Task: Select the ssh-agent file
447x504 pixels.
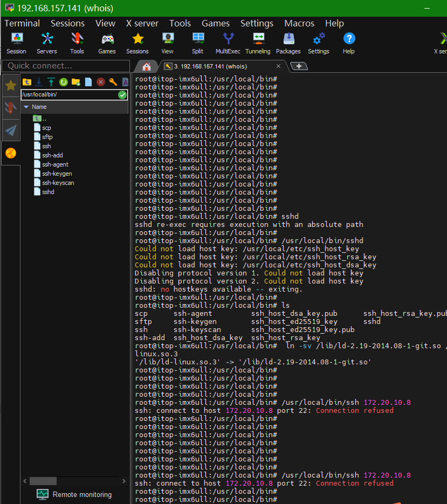Action: click(51, 164)
